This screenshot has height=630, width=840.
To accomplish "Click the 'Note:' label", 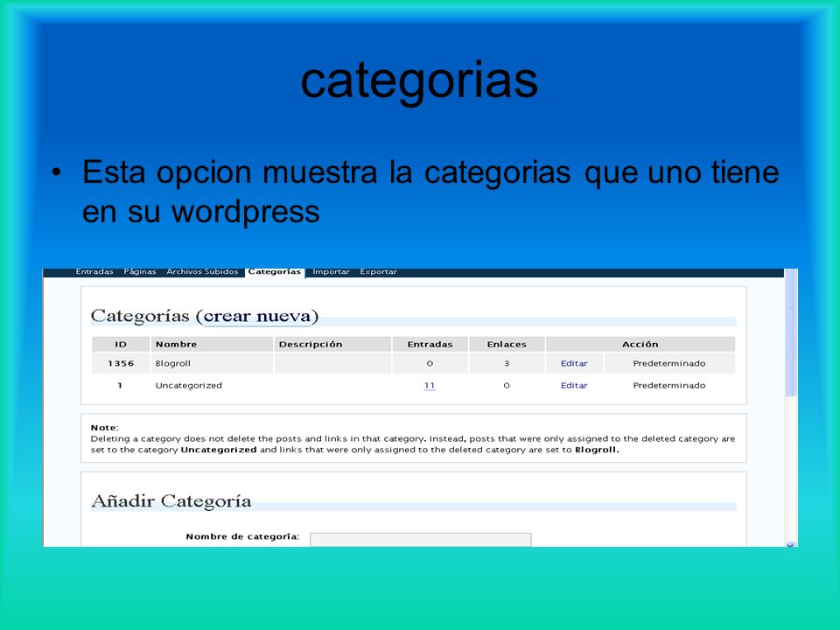I will coord(104,428).
